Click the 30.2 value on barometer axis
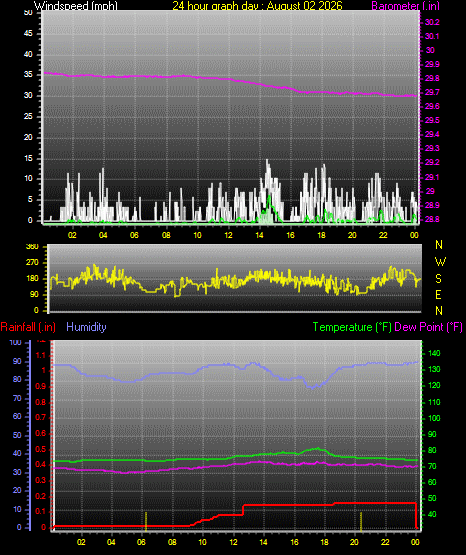 coord(432,22)
